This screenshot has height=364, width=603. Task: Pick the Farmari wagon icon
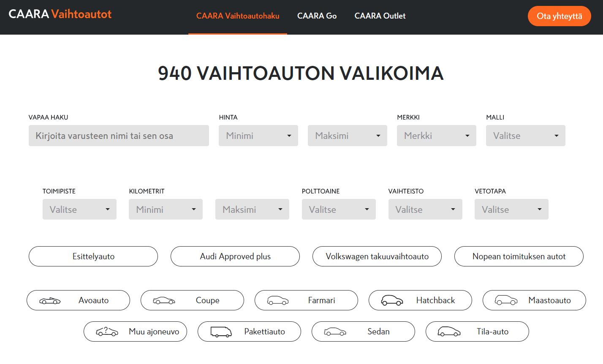tap(278, 301)
